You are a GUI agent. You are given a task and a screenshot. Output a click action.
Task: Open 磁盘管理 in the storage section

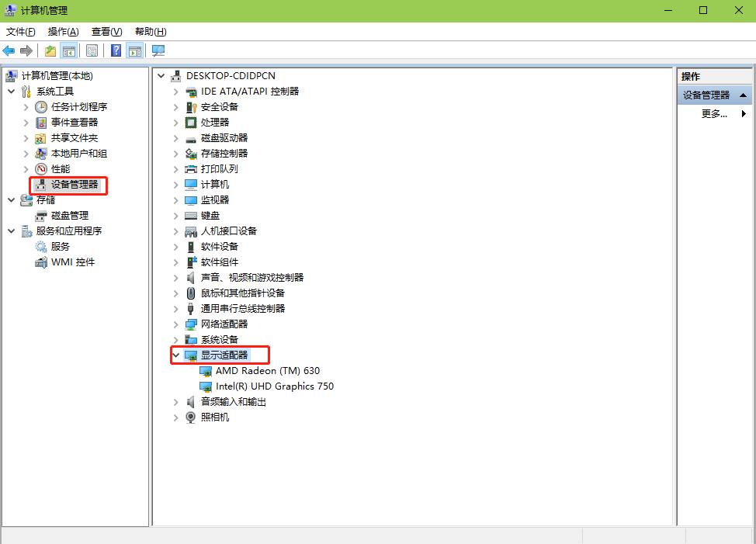tap(70, 216)
